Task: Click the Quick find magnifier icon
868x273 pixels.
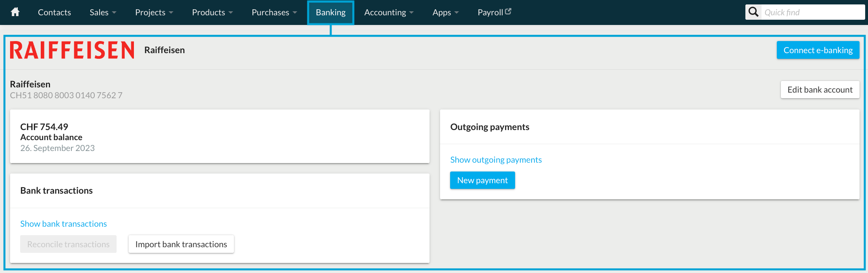Action: (x=753, y=12)
